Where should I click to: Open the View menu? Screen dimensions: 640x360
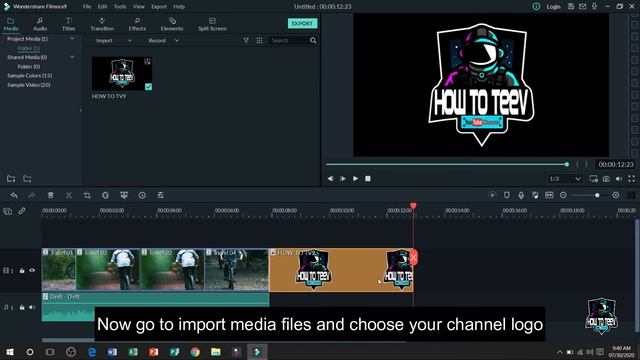[139, 7]
